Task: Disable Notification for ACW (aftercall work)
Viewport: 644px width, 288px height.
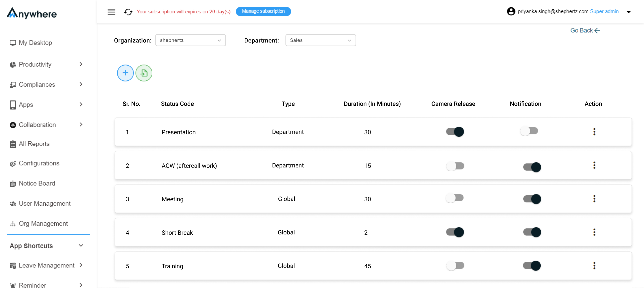Action: pos(532,167)
